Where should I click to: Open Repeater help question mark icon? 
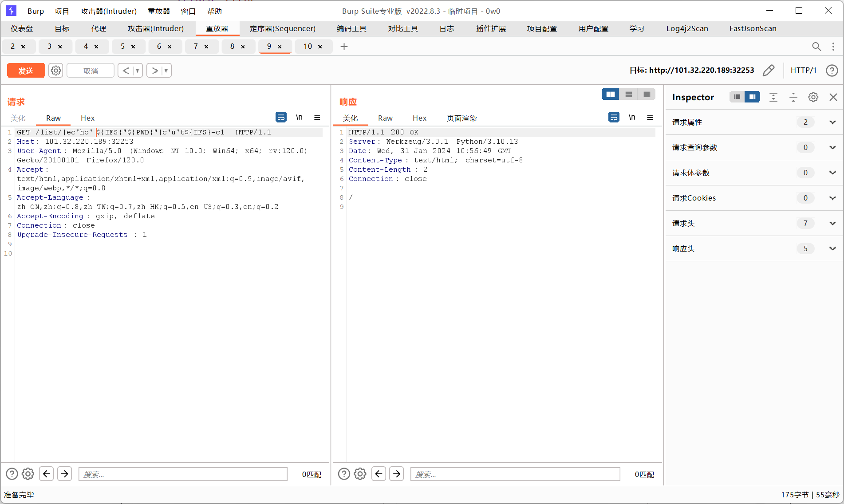(x=832, y=70)
